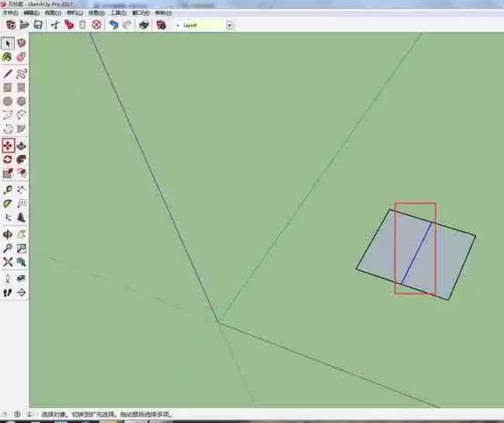Click the Save icon in toolbar

[38, 25]
